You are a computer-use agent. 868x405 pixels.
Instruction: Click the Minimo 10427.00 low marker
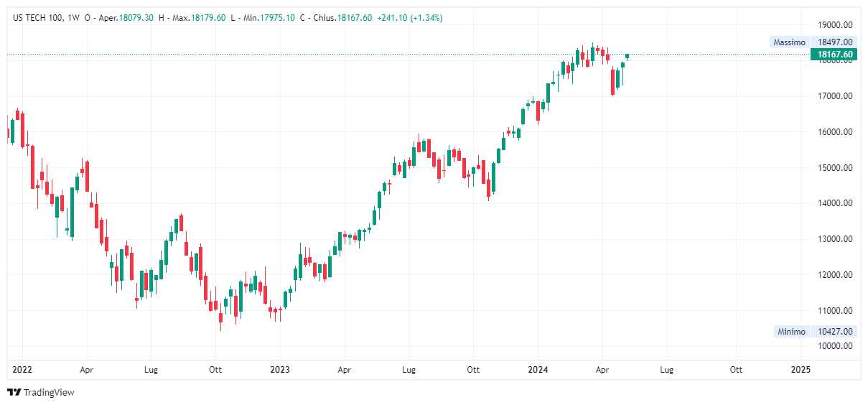coord(815,331)
